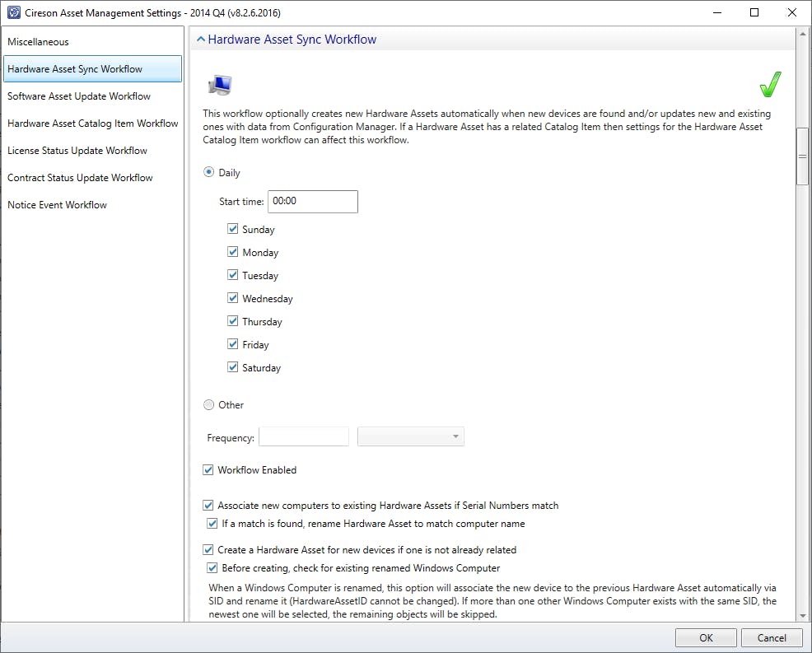
Task: Select the Other schedule radio button
Action: [208, 404]
